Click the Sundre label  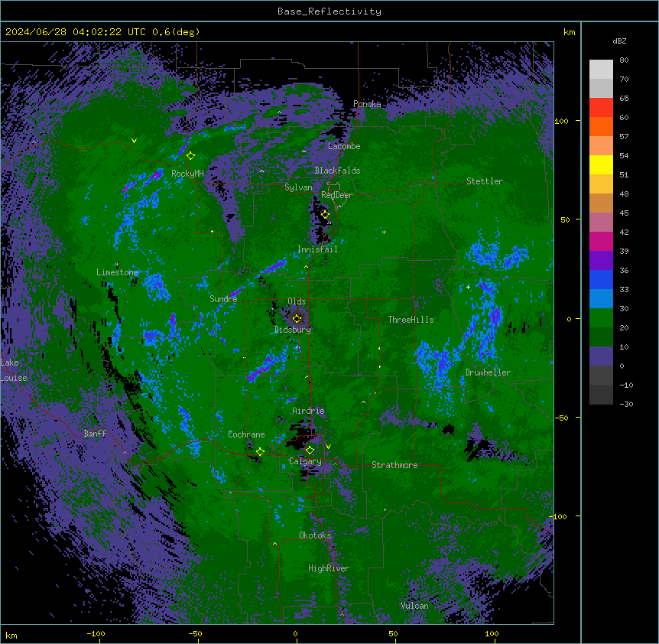223,299
